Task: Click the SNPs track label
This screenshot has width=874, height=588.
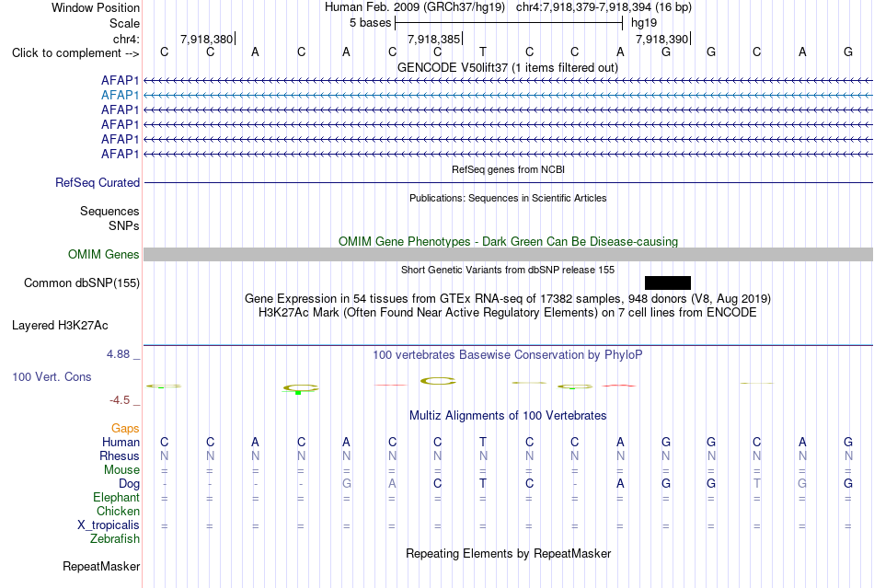Action: 124,225
